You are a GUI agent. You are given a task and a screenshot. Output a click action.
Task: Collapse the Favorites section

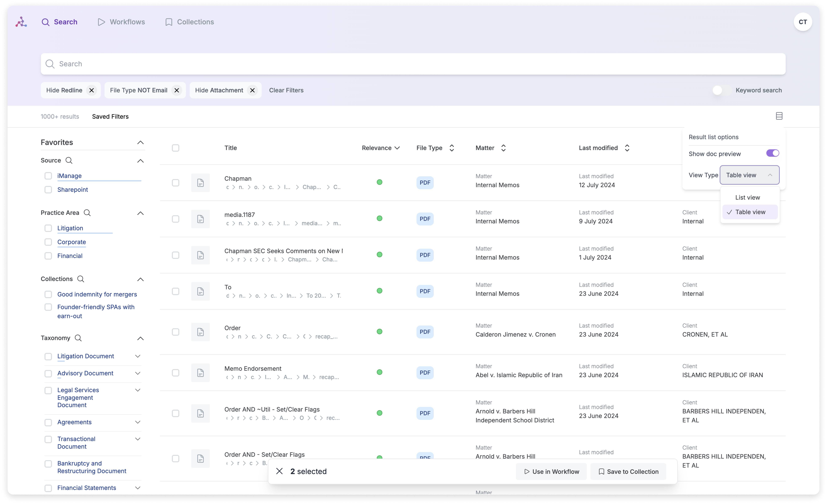click(140, 143)
